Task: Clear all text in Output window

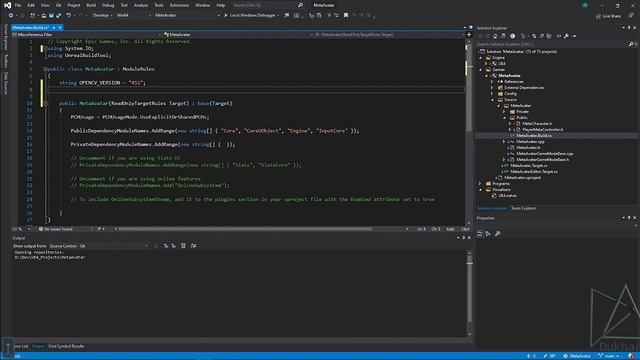Action: (x=183, y=246)
